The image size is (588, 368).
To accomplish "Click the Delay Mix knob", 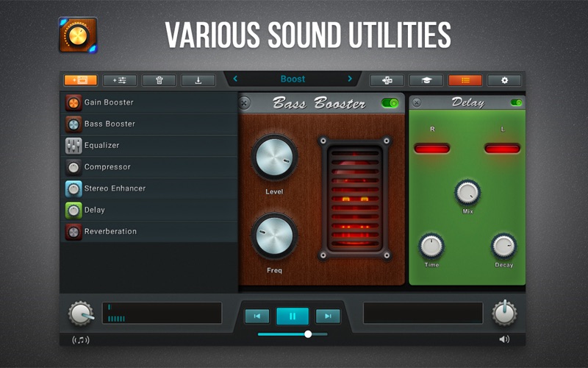I will (467, 192).
